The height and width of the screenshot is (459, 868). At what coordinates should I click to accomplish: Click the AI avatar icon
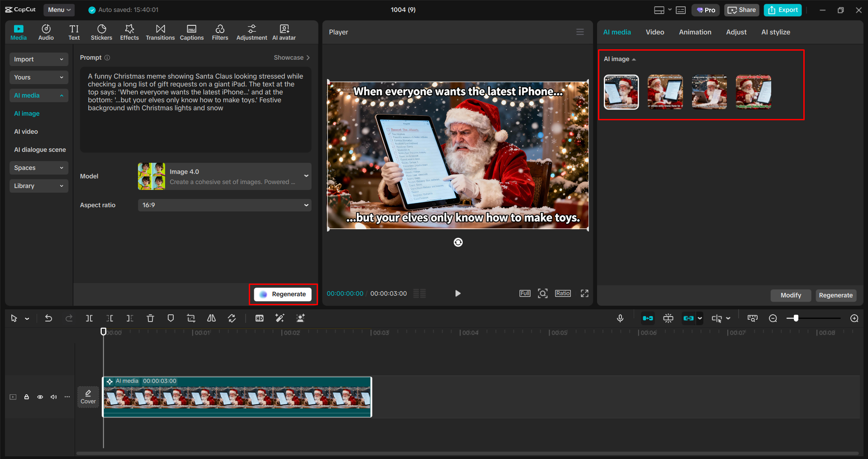284,32
